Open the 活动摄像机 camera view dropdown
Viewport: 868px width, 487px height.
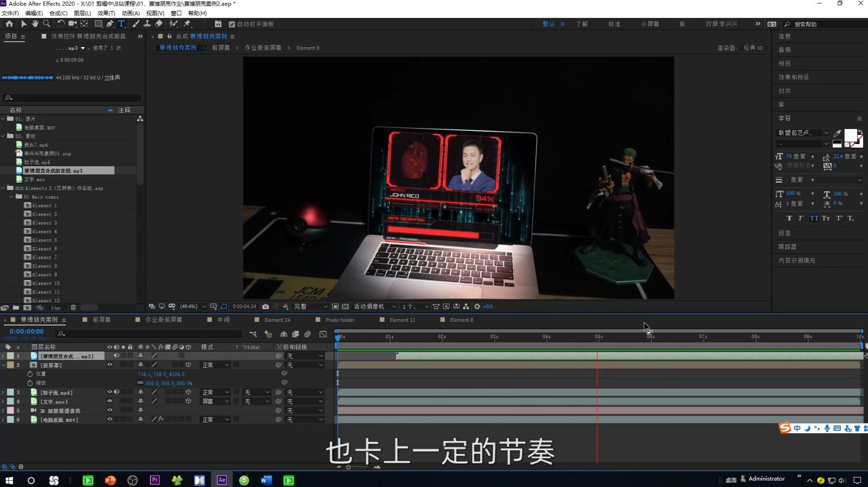pos(375,306)
